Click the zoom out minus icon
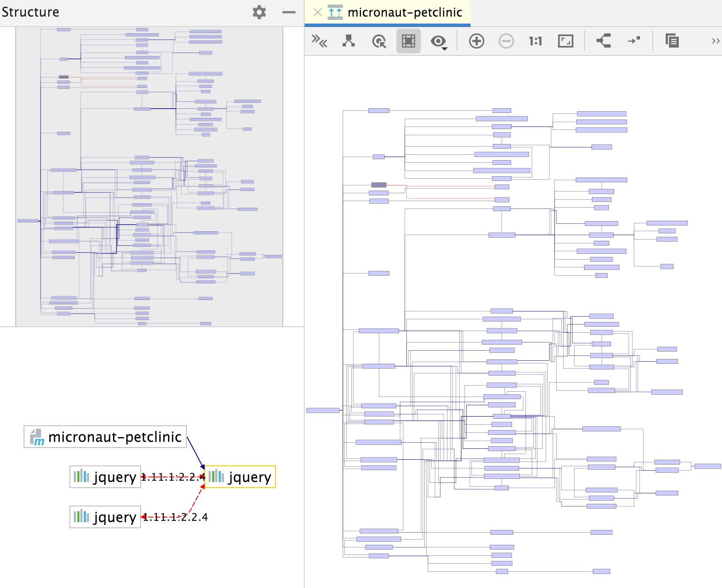The height and width of the screenshot is (588, 722). click(506, 41)
